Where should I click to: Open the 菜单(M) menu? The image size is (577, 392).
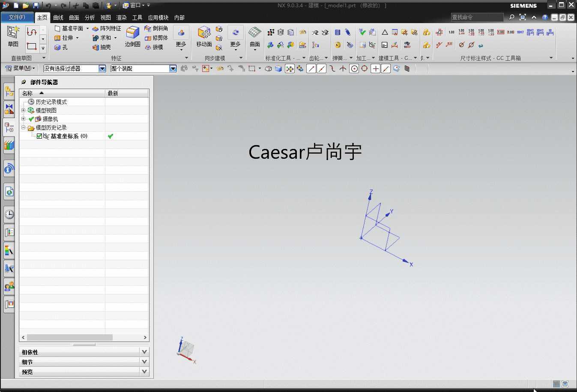pos(20,68)
